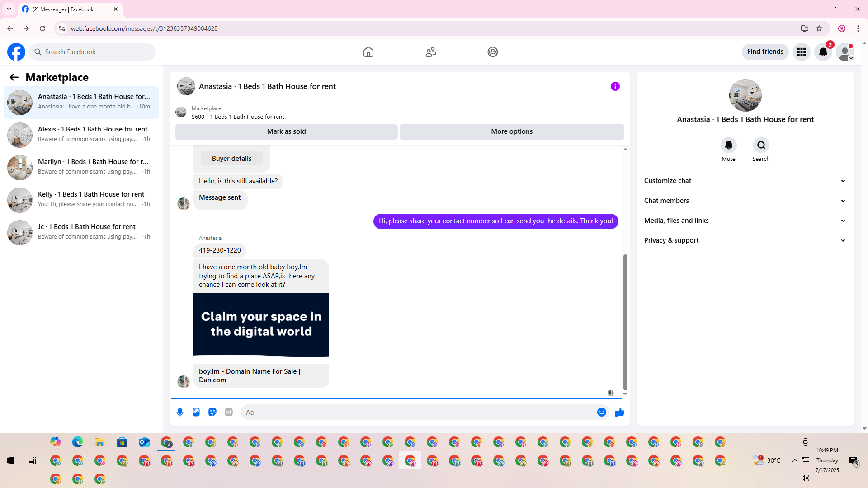The height and width of the screenshot is (488, 868).
Task: Click the message input field
Action: (x=418, y=412)
